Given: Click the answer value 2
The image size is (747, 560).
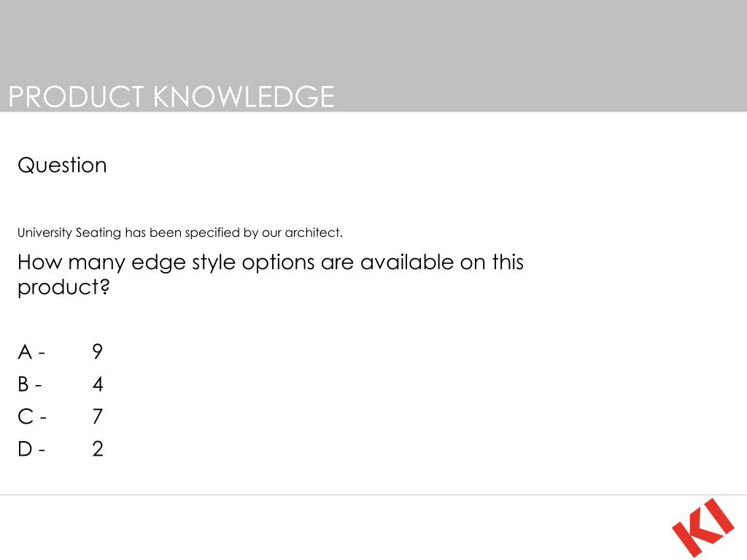Looking at the screenshot, I should tap(98, 449).
